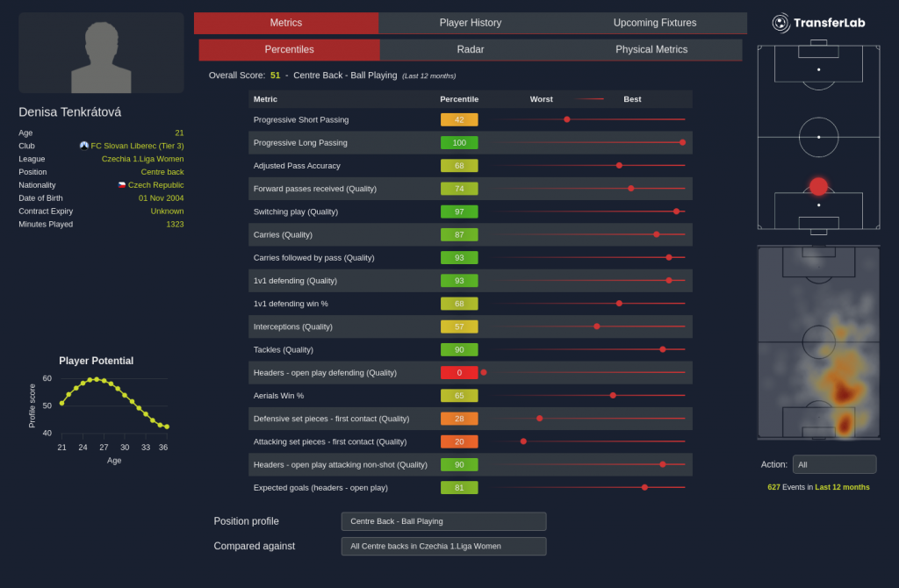Switch to the Upcoming Fixtures tab
The height and width of the screenshot is (588, 899).
[654, 23]
